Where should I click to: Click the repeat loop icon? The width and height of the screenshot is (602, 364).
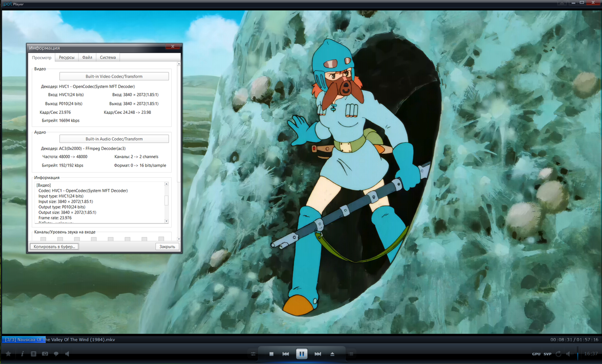[558, 354]
